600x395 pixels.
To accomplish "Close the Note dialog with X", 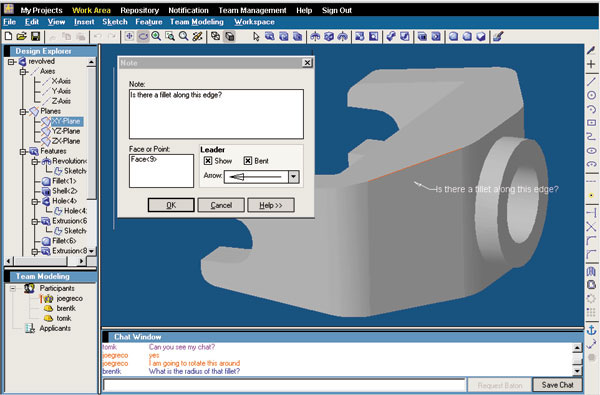I will (x=307, y=62).
